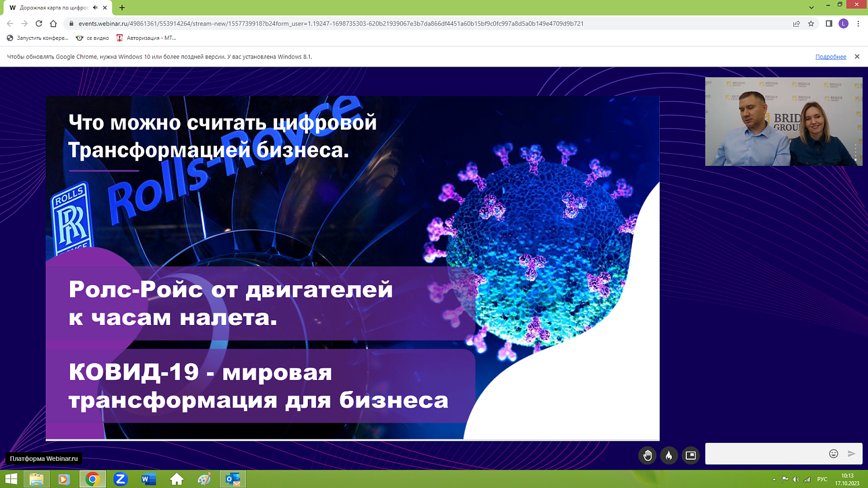Click the presenters' video thumbnail
This screenshot has width=868, height=488.
(784, 122)
